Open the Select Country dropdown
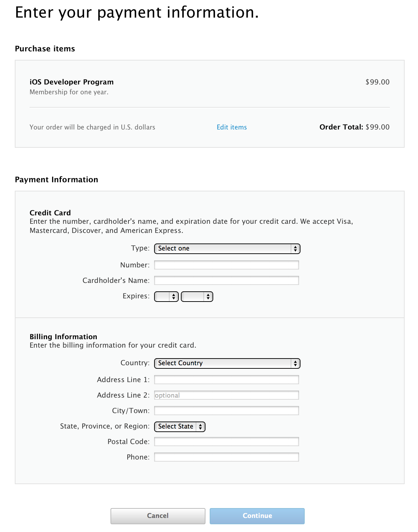The width and height of the screenshot is (418, 532). (x=227, y=363)
